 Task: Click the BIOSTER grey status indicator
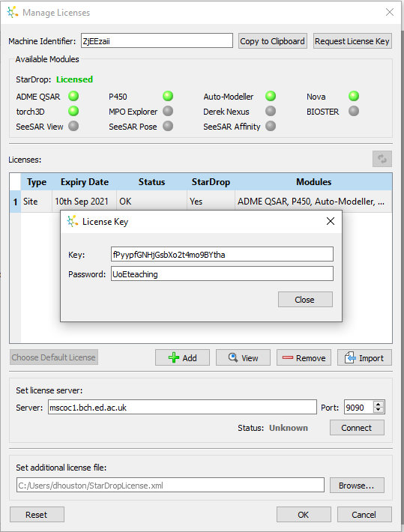click(x=354, y=112)
